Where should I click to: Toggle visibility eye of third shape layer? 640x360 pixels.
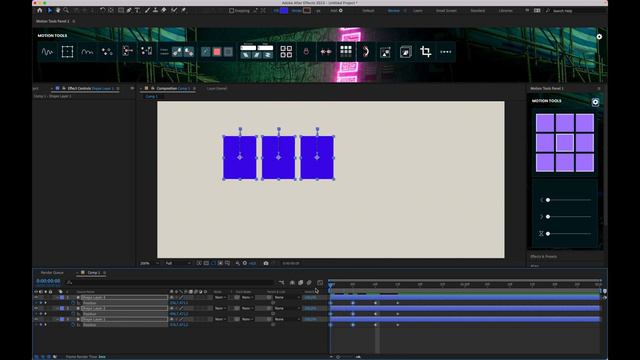(36, 319)
